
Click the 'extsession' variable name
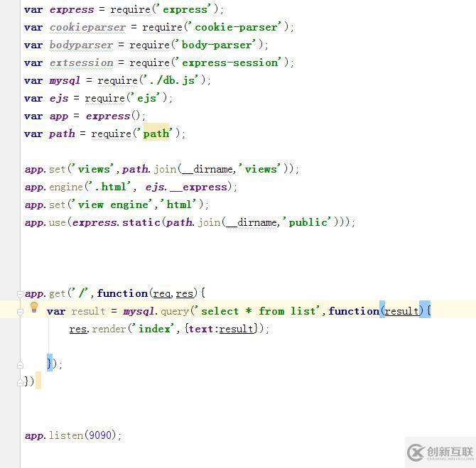(82, 62)
